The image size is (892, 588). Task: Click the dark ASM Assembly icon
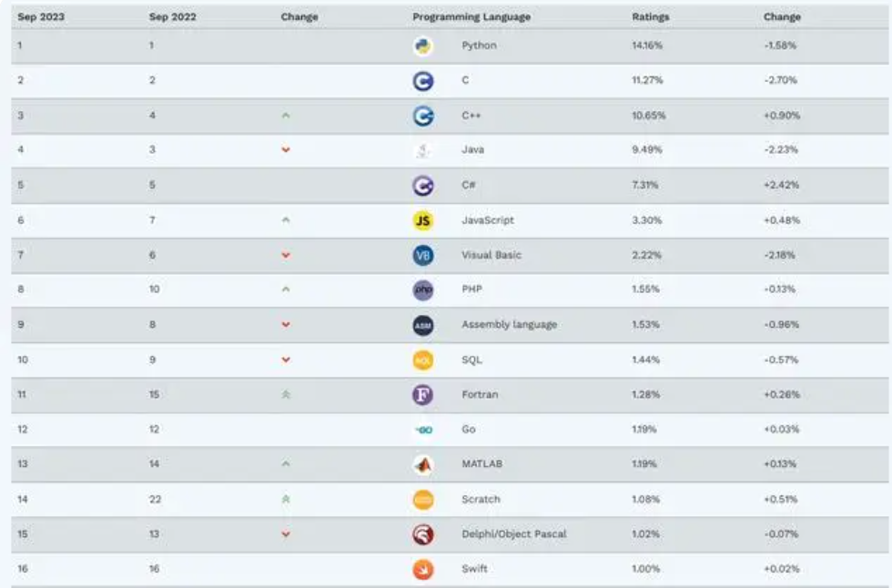[422, 325]
